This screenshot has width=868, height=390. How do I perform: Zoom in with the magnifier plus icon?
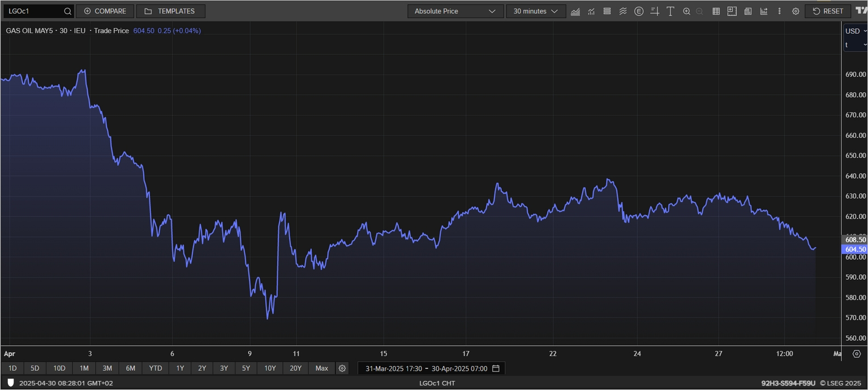pos(686,11)
